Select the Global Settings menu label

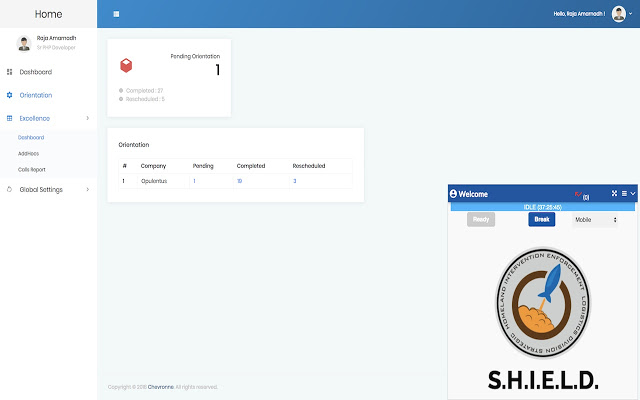pos(41,189)
